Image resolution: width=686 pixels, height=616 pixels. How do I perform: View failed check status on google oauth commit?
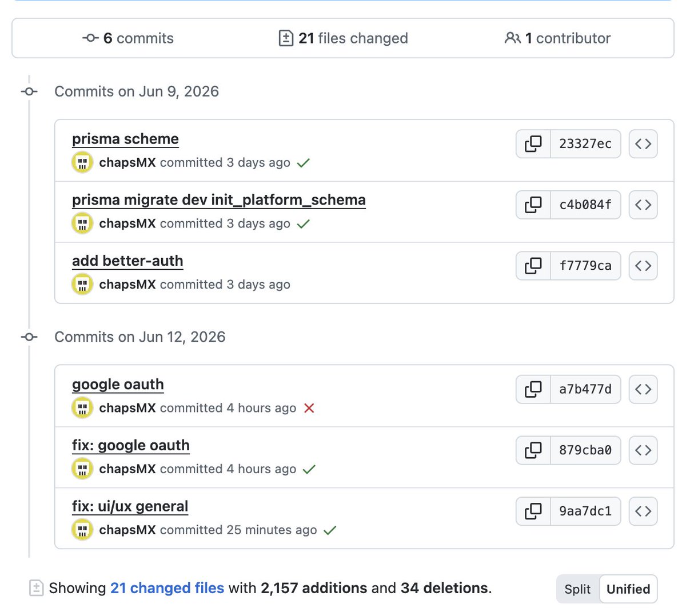tap(309, 408)
